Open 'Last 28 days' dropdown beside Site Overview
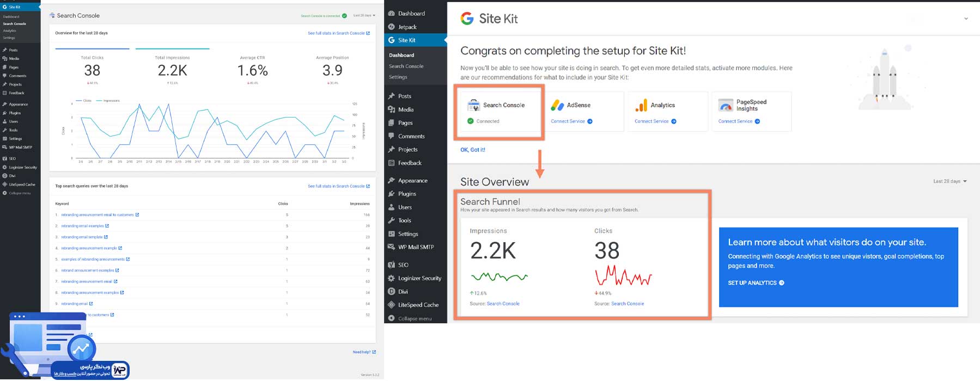The height and width of the screenshot is (381, 980). (950, 181)
